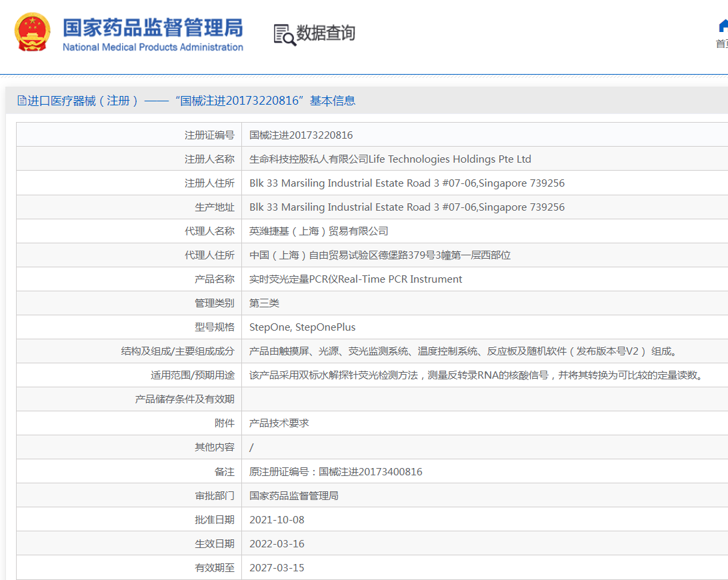Click the 生产地址 label
This screenshot has width=728, height=580.
click(x=215, y=207)
